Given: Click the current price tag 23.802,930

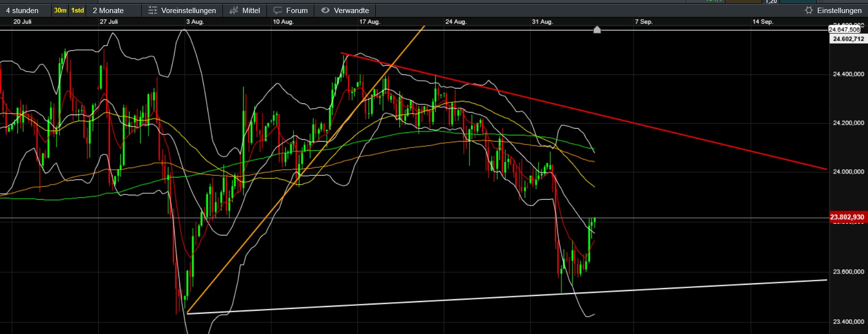Looking at the screenshot, I should [847, 217].
